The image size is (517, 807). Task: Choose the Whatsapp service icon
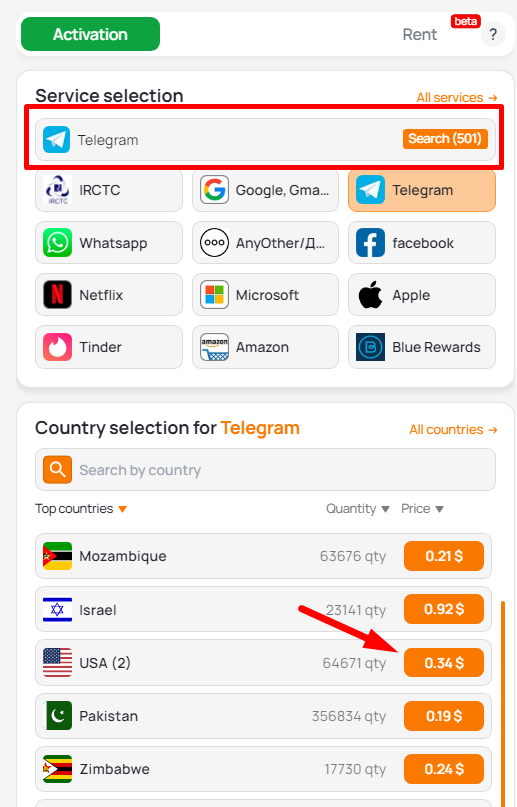(x=58, y=243)
